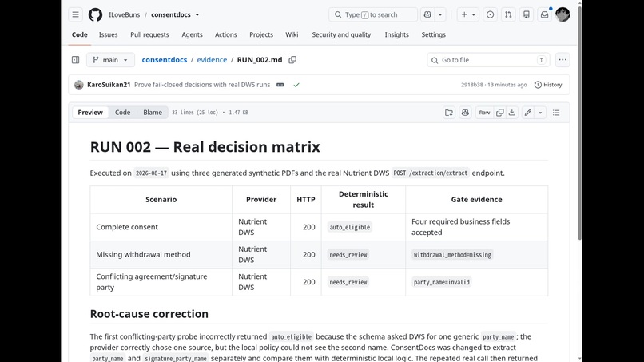Screen dimensions: 644x362
Task: Click the page vertical scrollbar
Action: click(579, 123)
